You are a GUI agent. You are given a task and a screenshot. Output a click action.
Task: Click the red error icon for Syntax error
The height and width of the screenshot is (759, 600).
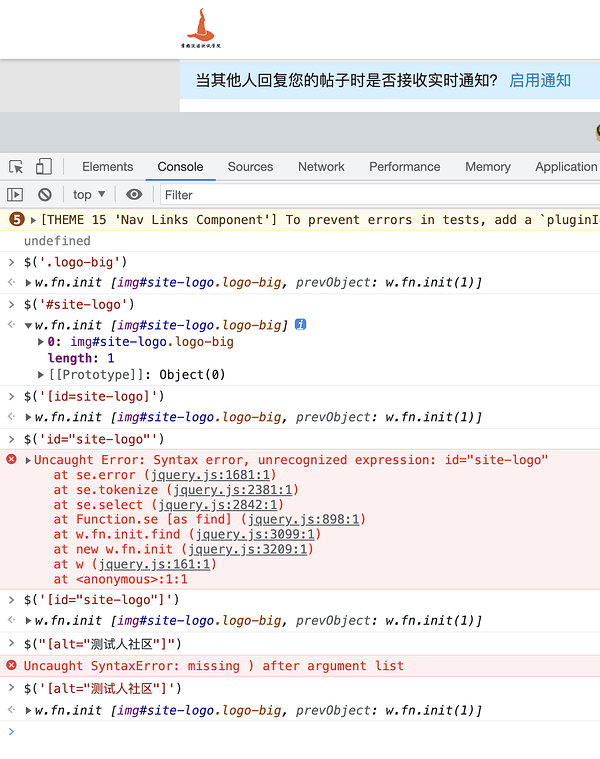point(12,459)
